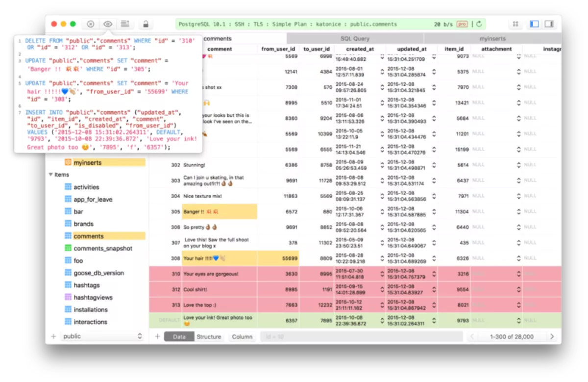The height and width of the screenshot is (382, 588).
Task: Click created_at stepper in row 306
Action: pos(382,228)
